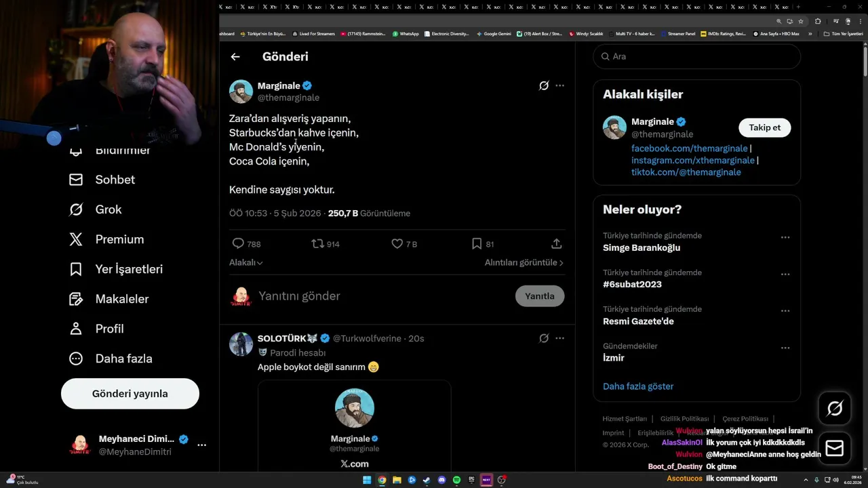
Task: Expand the Alakalı sort dropdown
Action: 246,262
